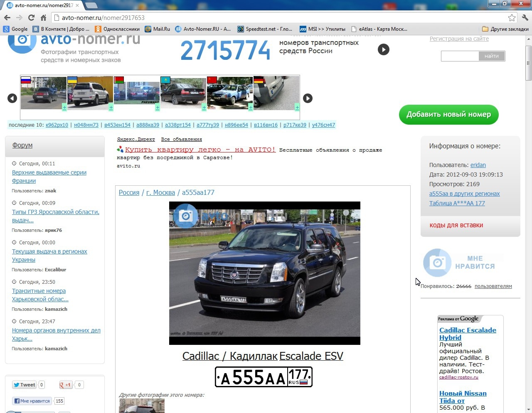The width and height of the screenshot is (532, 413).
Task: Click the browser back arrow
Action: pos(7,17)
